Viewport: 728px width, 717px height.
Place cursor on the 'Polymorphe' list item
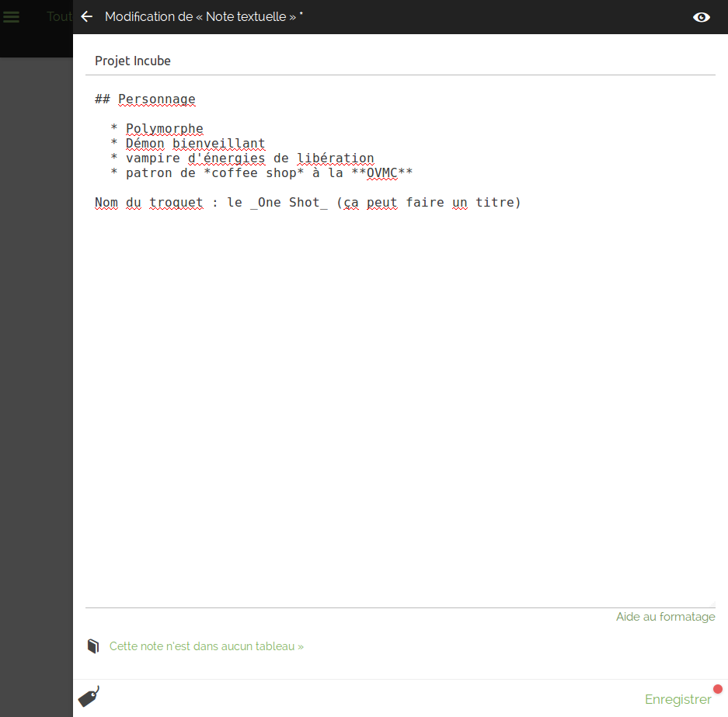[x=165, y=128]
